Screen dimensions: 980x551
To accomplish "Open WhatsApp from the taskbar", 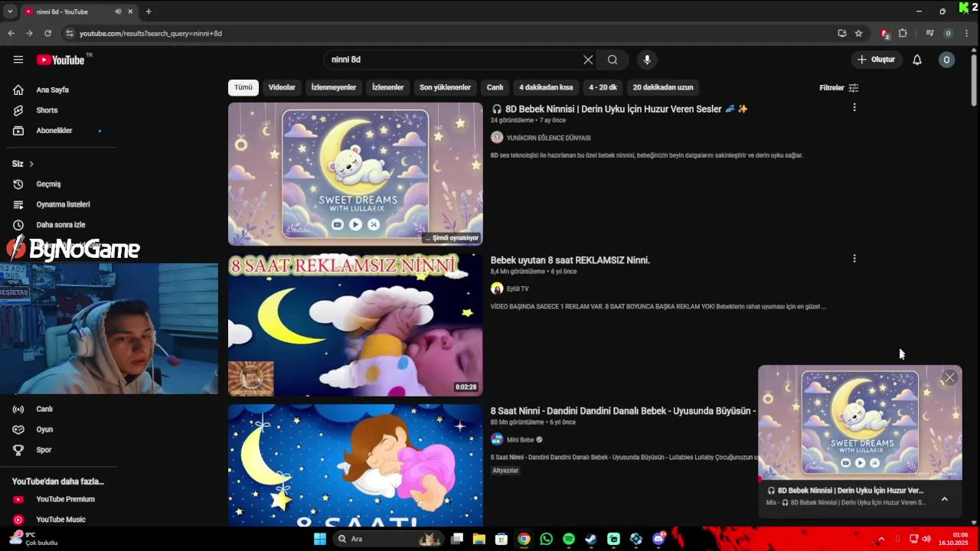I will 546,539.
